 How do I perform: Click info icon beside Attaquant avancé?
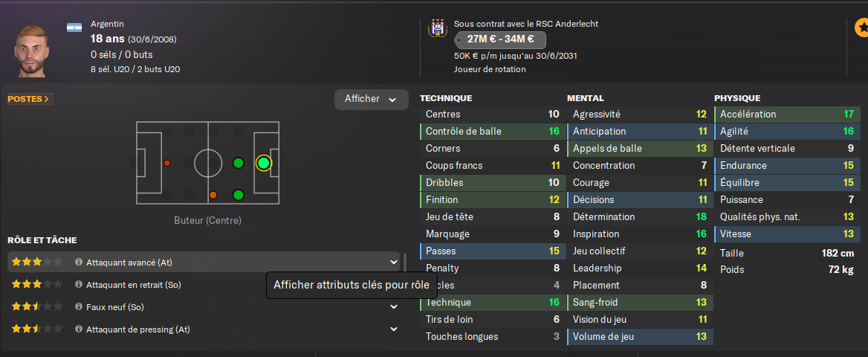point(79,263)
